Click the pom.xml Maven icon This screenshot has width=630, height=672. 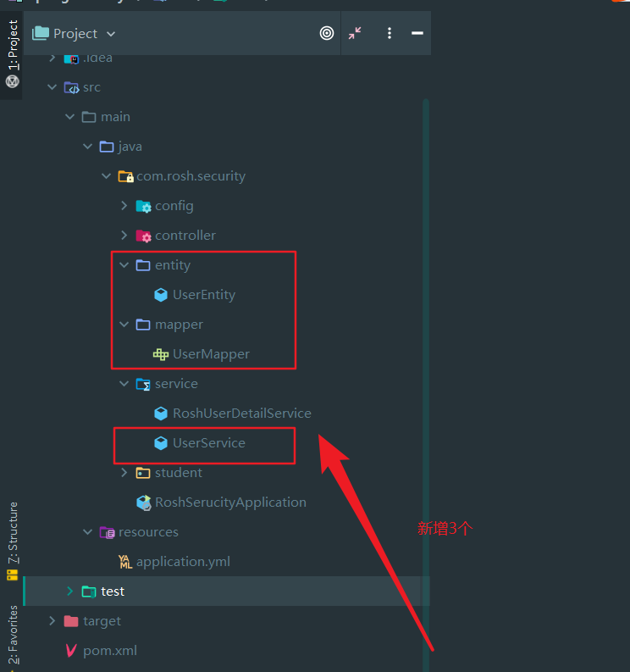[x=71, y=651]
